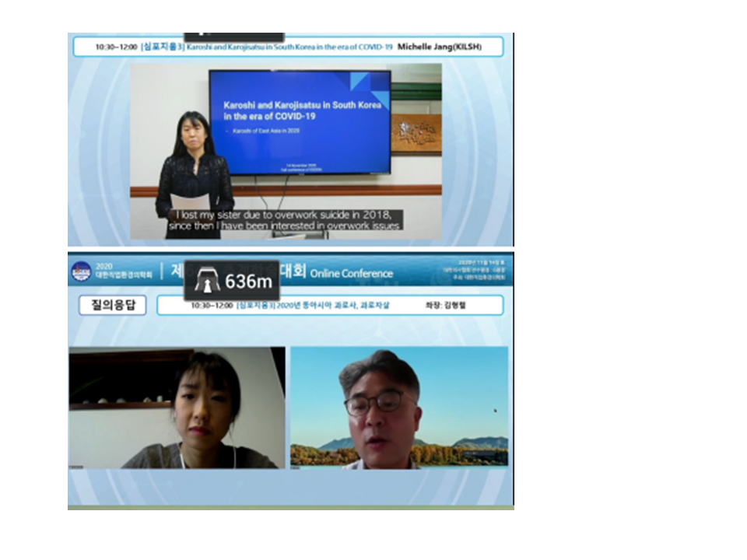The height and width of the screenshot is (560, 747).
Task: Click the presenter standing beside the TV
Action: click(x=193, y=175)
